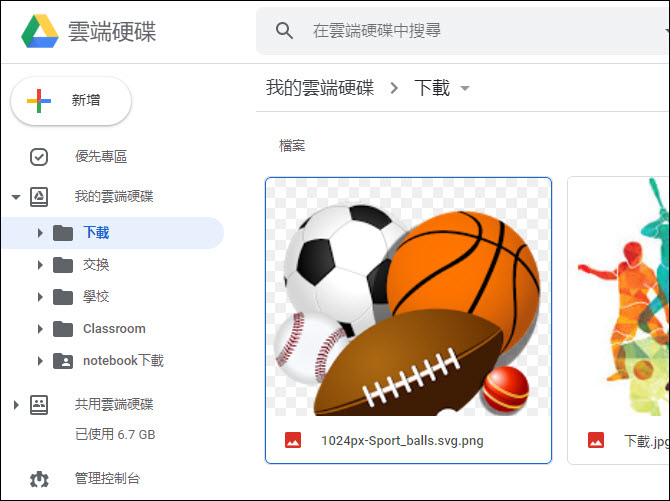Click the 學校 folder icon

point(63,297)
